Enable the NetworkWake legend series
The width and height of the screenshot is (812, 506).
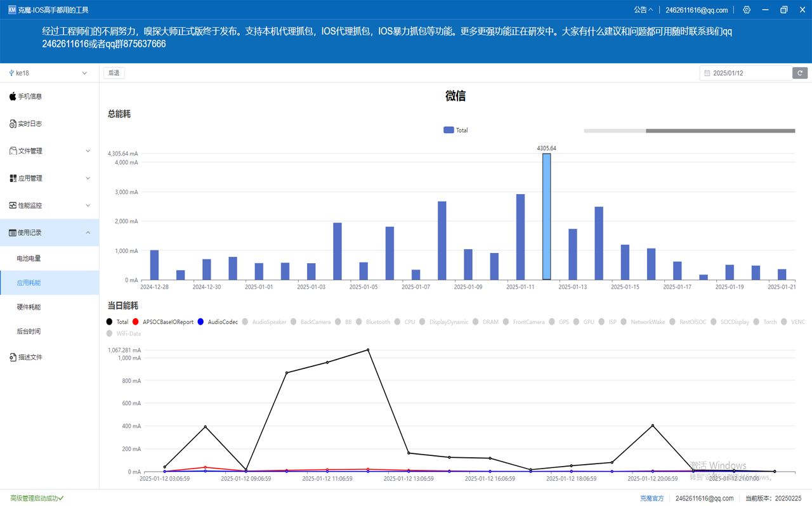click(643, 322)
